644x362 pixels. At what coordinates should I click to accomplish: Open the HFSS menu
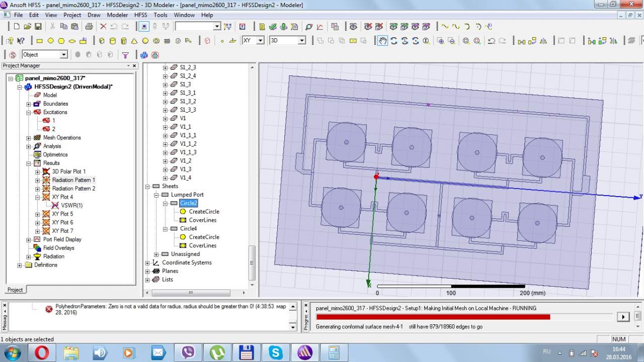[141, 15]
